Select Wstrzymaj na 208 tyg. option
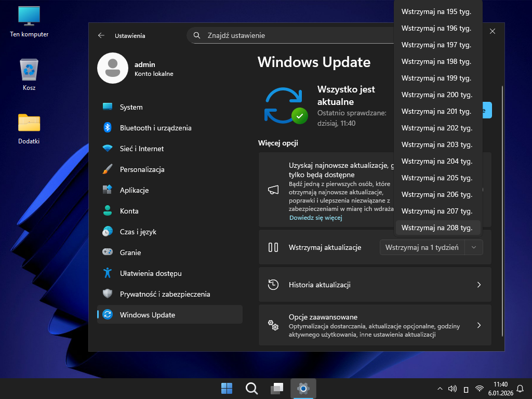This screenshot has width=532, height=399. 437,228
